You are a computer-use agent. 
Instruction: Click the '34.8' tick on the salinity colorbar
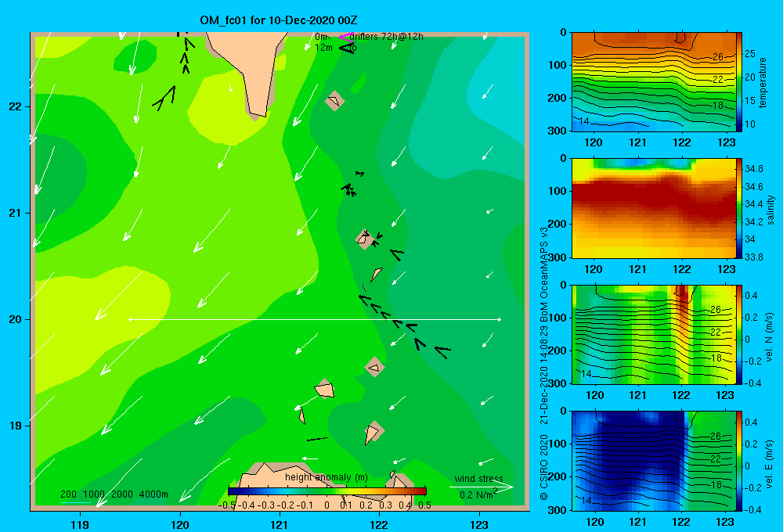(753, 169)
